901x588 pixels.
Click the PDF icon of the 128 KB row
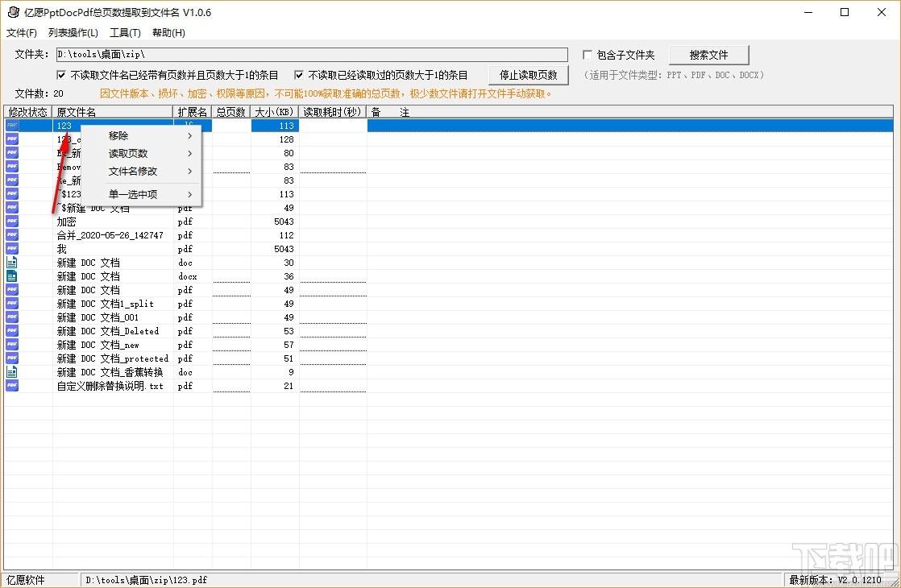(x=12, y=139)
